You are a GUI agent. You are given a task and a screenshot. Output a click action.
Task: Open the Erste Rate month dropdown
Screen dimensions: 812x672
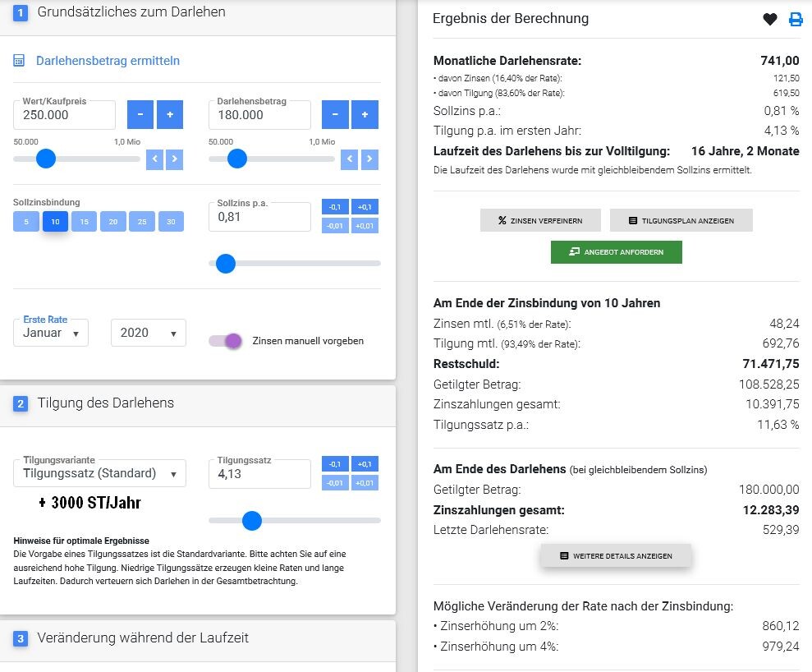(51, 333)
